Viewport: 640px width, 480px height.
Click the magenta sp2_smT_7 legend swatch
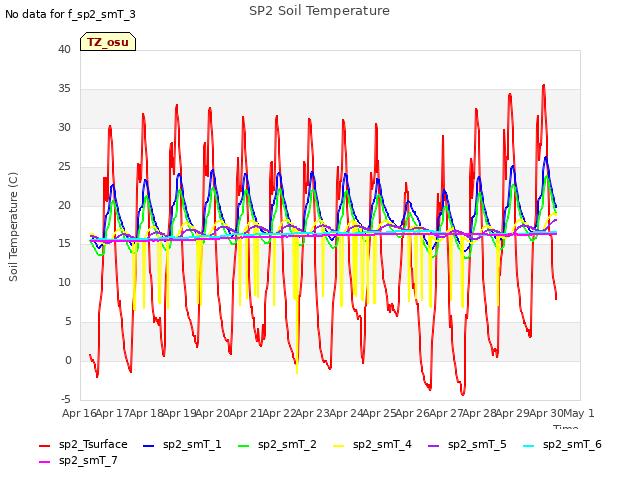click(x=44, y=462)
